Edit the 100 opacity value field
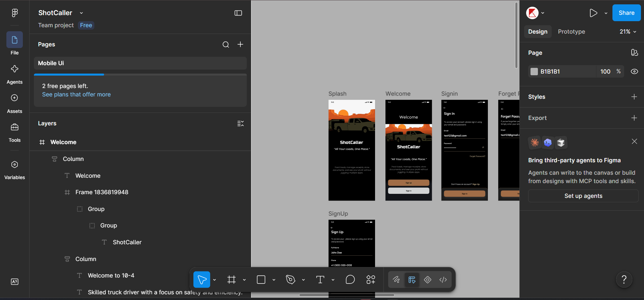This screenshot has height=300, width=644. point(605,72)
